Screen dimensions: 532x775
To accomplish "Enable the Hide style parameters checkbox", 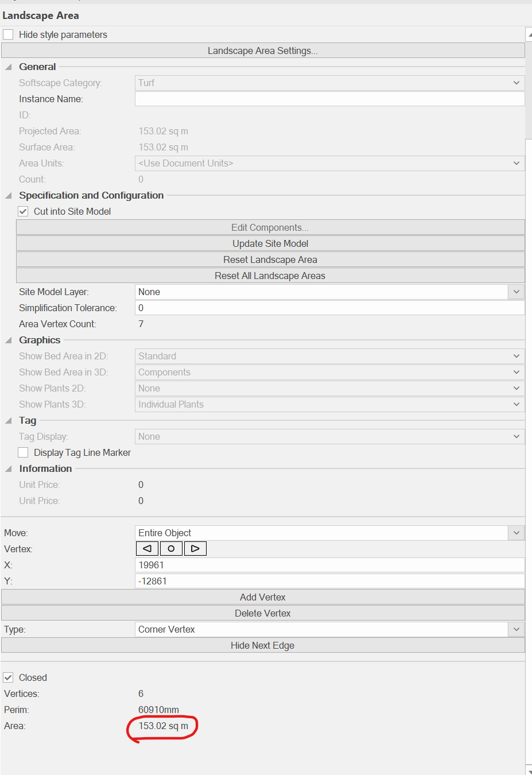I will [x=8, y=34].
